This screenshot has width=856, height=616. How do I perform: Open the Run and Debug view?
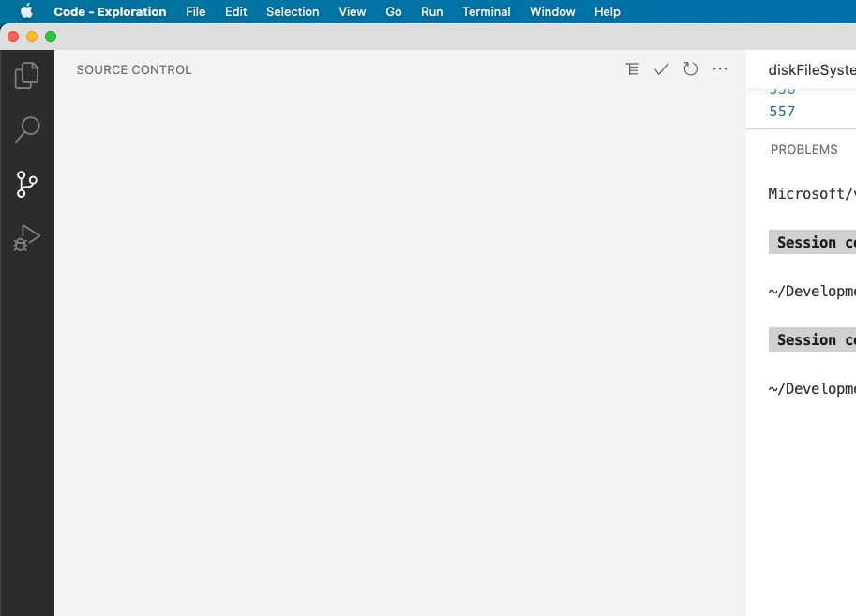pos(26,238)
